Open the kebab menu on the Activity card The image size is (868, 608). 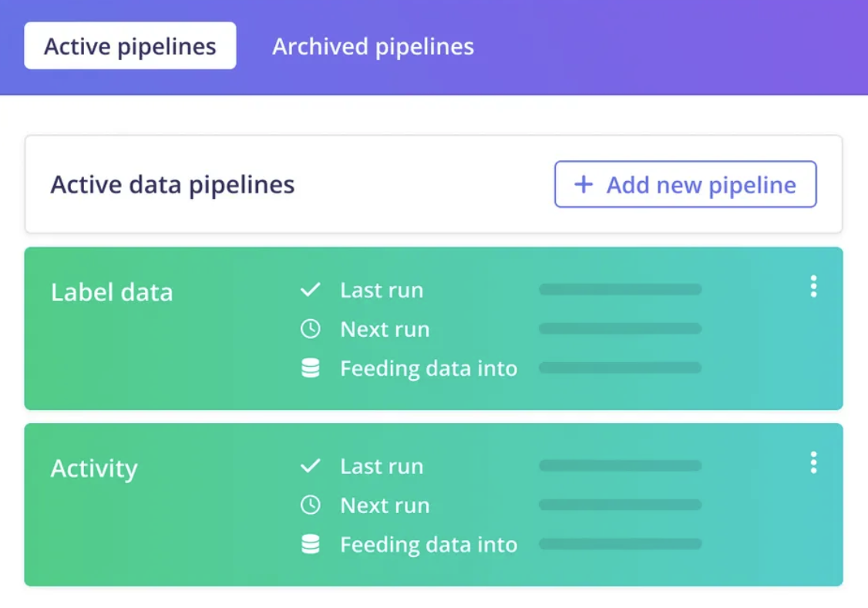tap(813, 462)
